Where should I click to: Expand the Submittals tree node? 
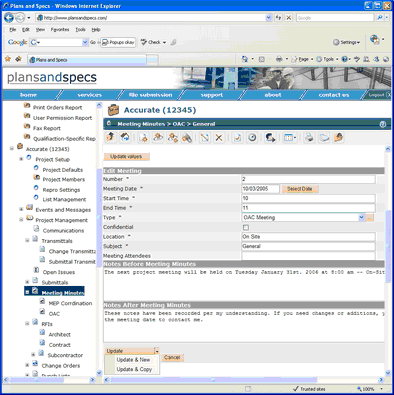coord(27,282)
